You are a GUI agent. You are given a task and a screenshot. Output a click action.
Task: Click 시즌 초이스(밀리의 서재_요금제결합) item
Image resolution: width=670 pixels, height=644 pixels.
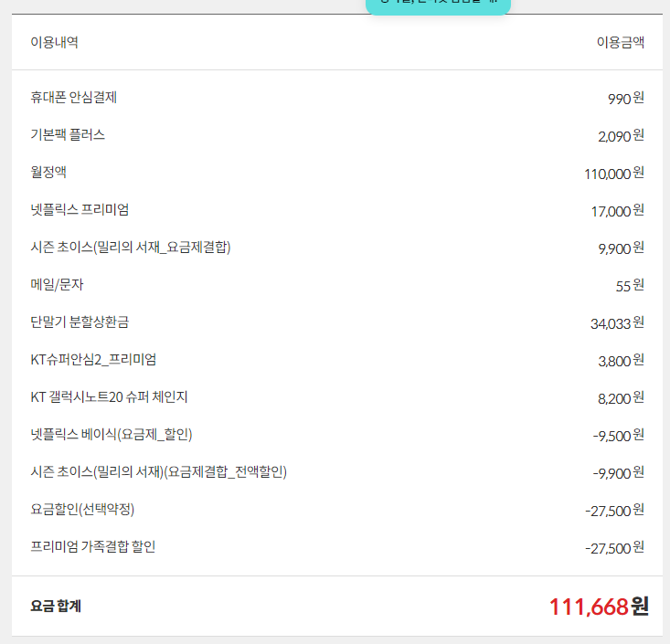click(x=130, y=248)
